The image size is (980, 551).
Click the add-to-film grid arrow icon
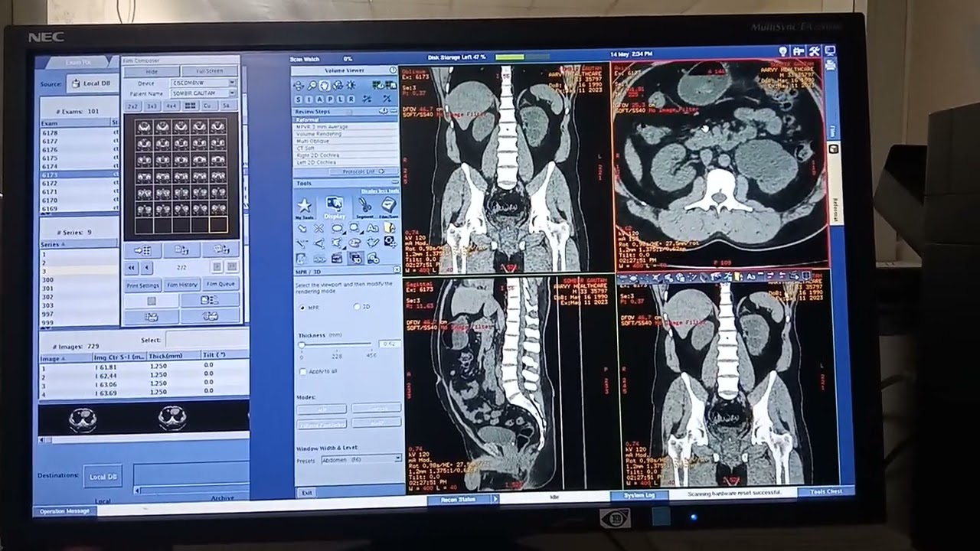coord(142,249)
